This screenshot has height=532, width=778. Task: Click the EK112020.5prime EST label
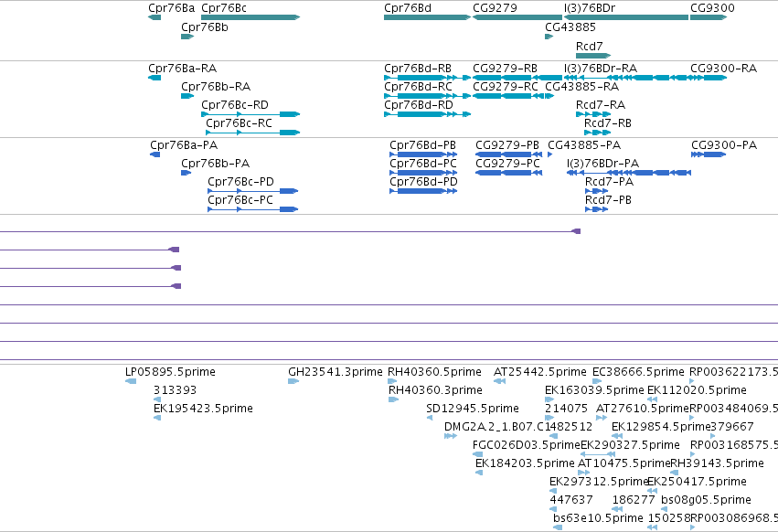[x=697, y=390]
